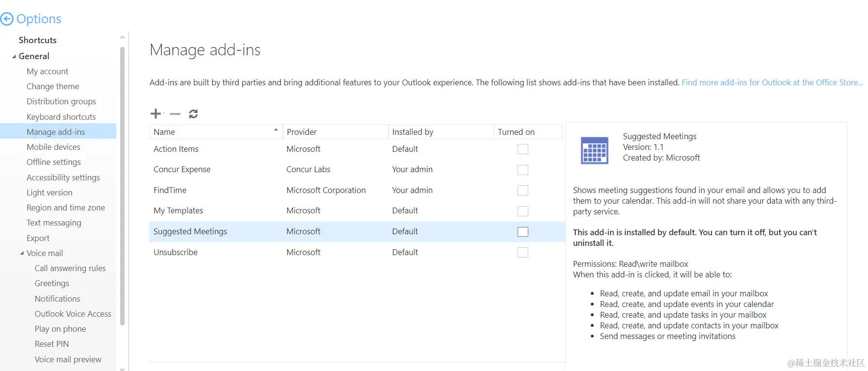Screen dimensions: 868x371
Task: Select Keyboard shortcuts option
Action: coord(61,117)
